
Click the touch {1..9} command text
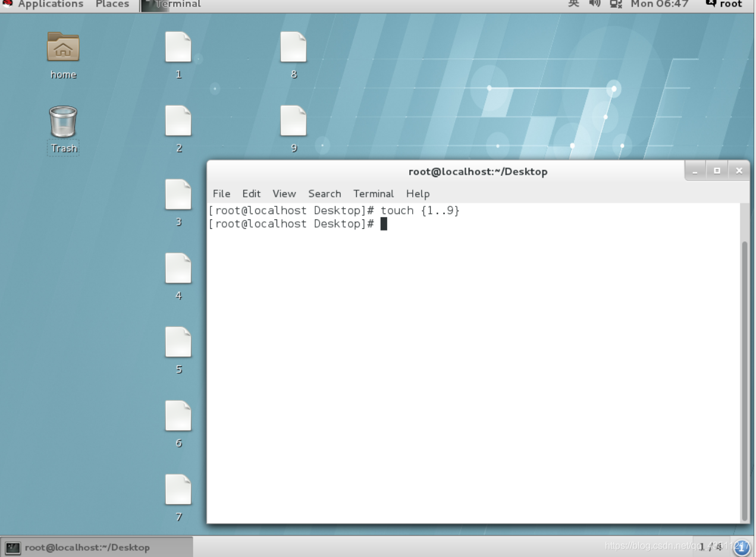(420, 211)
